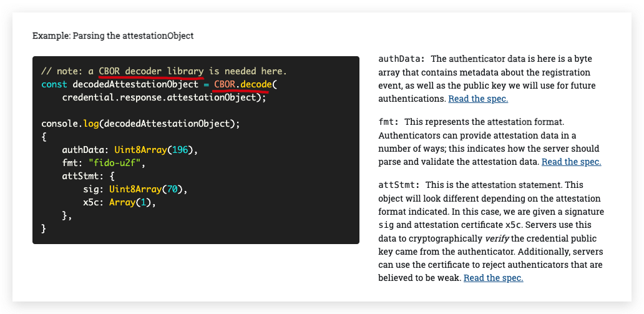
Task: Click the 'attStmt: {' code line
Action: pos(89,176)
